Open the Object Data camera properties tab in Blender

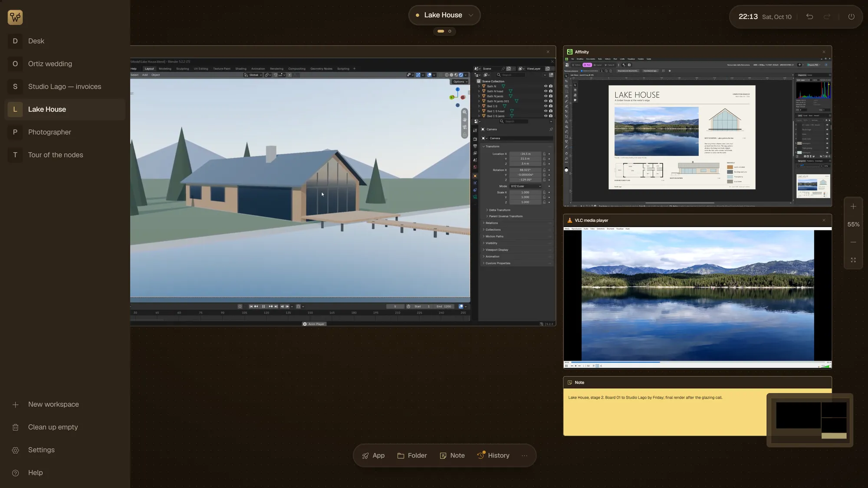(x=475, y=197)
